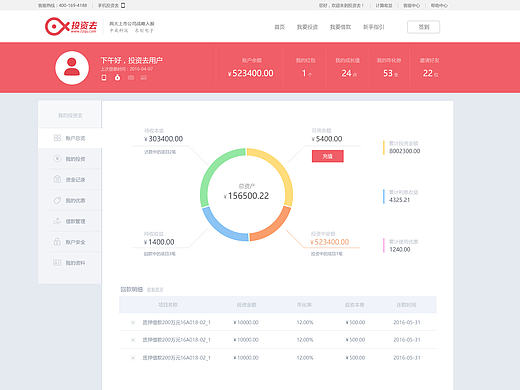Click the money bag icon under the greeting

point(117,77)
